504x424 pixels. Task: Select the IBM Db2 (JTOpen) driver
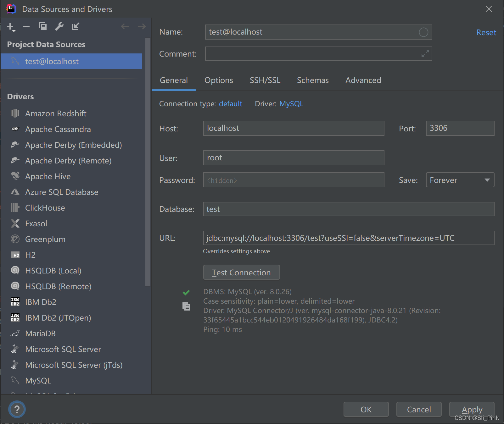(71, 318)
